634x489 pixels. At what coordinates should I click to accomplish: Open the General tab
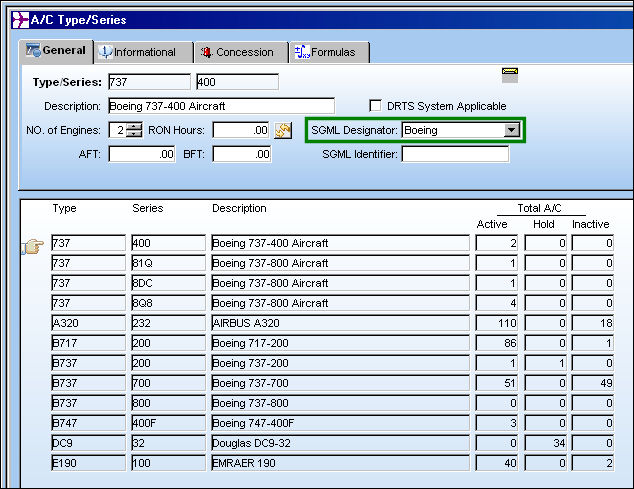pyautogui.click(x=56, y=51)
